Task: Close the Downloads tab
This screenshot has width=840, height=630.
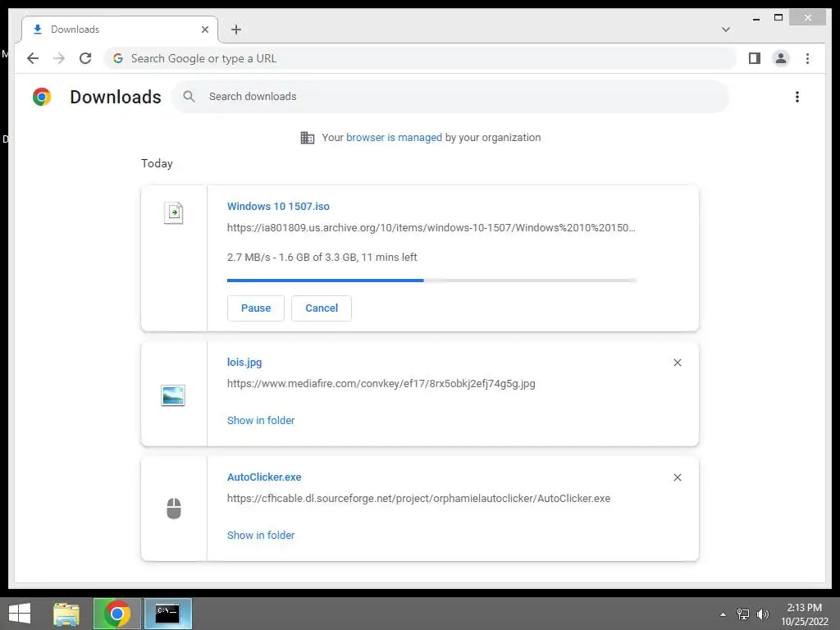Action: point(204,30)
